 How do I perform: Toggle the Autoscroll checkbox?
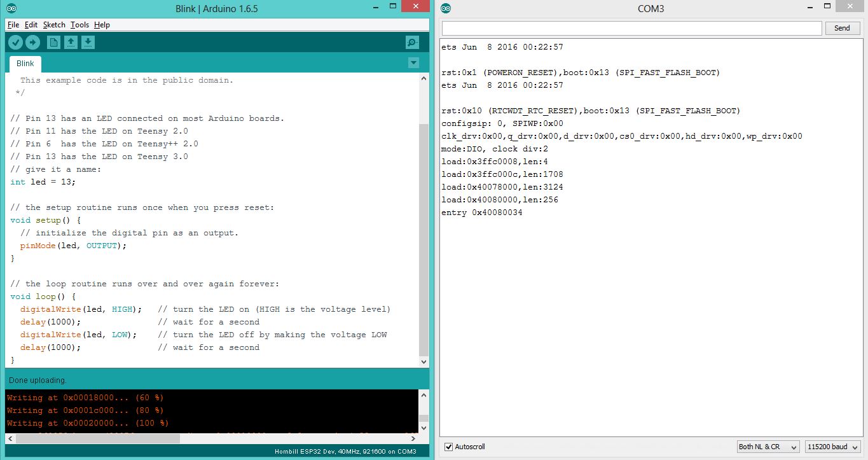click(x=449, y=447)
